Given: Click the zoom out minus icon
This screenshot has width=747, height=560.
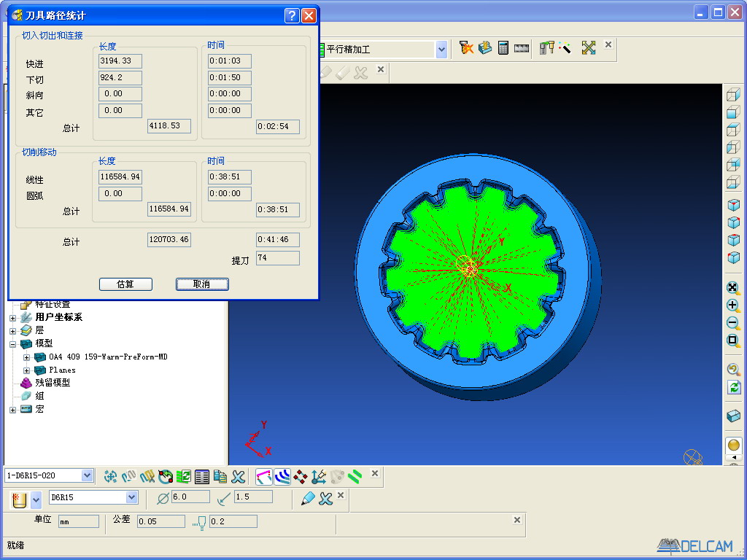Looking at the screenshot, I should (x=733, y=323).
